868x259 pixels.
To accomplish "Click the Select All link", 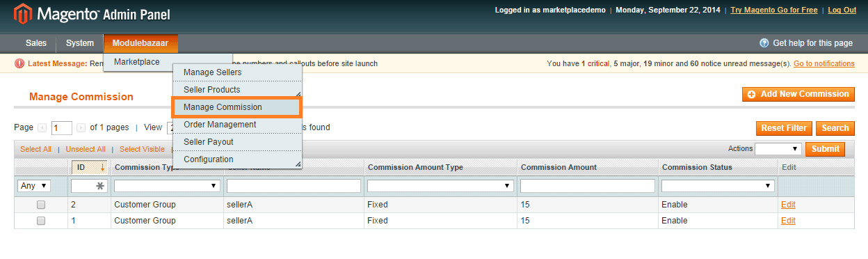I will click(35, 149).
